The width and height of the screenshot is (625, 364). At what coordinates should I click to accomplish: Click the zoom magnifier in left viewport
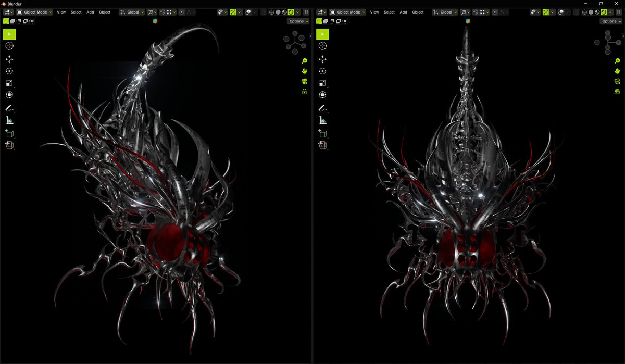305,61
